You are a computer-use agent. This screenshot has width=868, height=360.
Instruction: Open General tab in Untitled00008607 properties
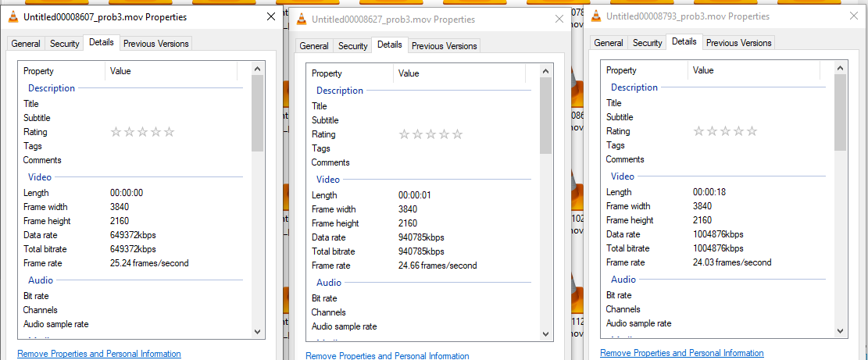coord(26,44)
